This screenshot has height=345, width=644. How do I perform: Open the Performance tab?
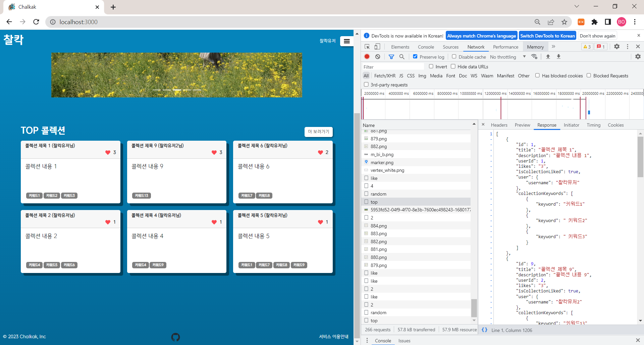(505, 47)
